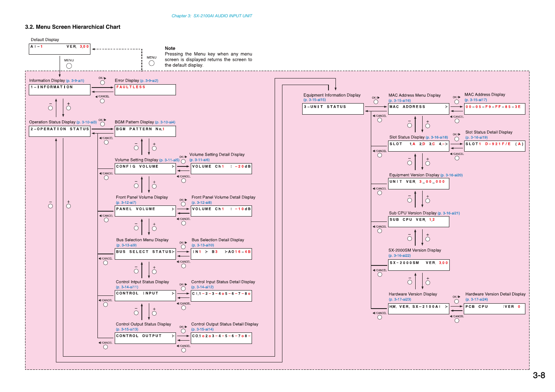555x392 pixels.
Task: Click the PCB CPU :VER 0 box
Action: point(495,309)
